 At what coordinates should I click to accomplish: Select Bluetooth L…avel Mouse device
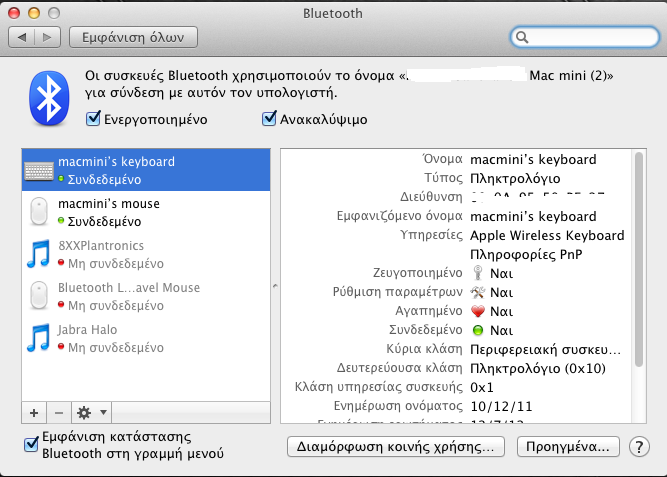146,296
